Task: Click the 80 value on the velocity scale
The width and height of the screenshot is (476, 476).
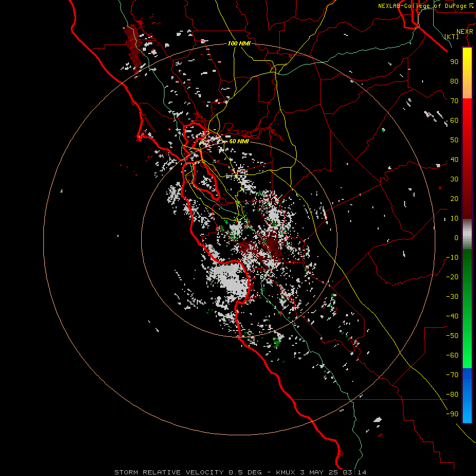Action: (454, 81)
